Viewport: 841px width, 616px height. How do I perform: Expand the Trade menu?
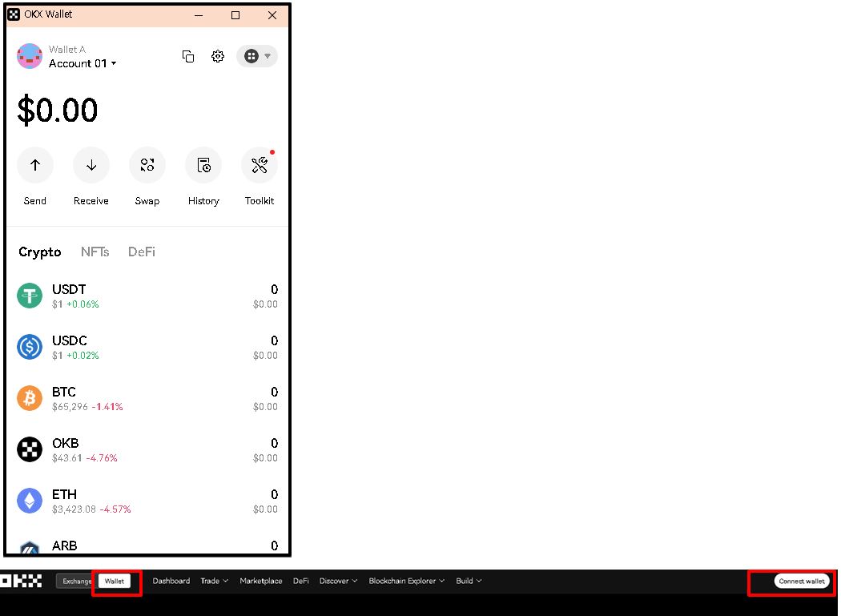[214, 581]
